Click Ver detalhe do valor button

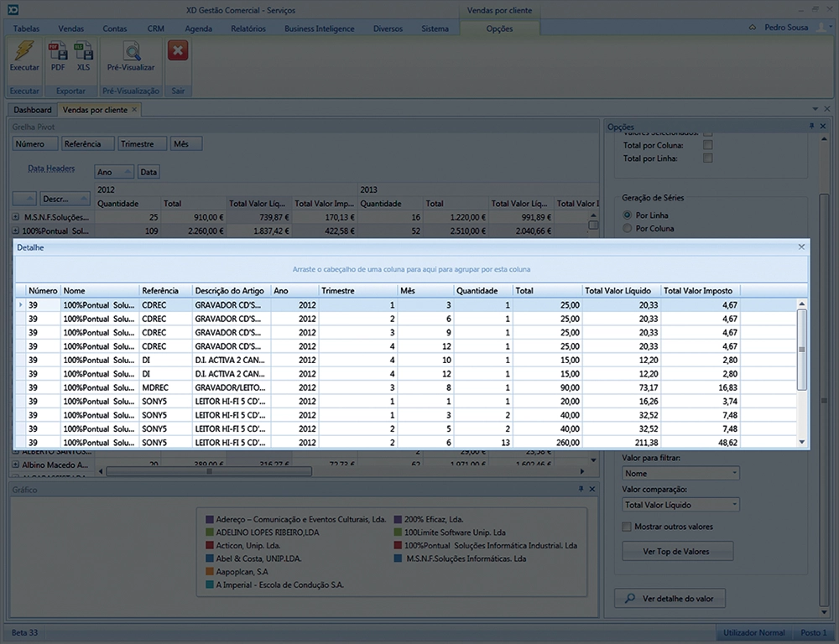coord(669,599)
